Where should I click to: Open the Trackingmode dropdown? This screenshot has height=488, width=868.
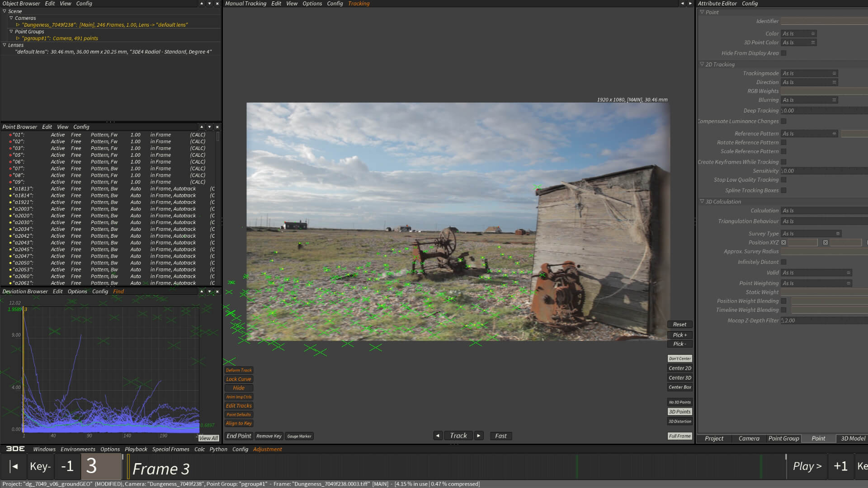click(x=809, y=73)
